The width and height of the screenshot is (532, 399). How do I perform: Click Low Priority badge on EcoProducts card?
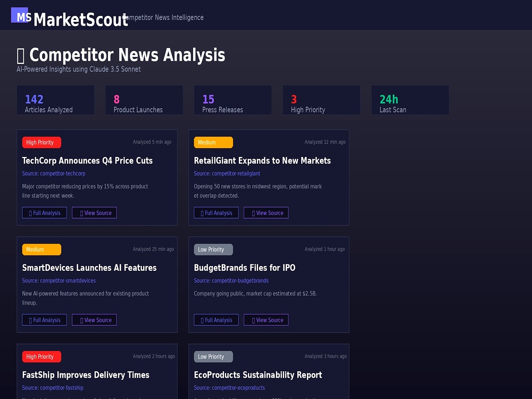pos(213,357)
